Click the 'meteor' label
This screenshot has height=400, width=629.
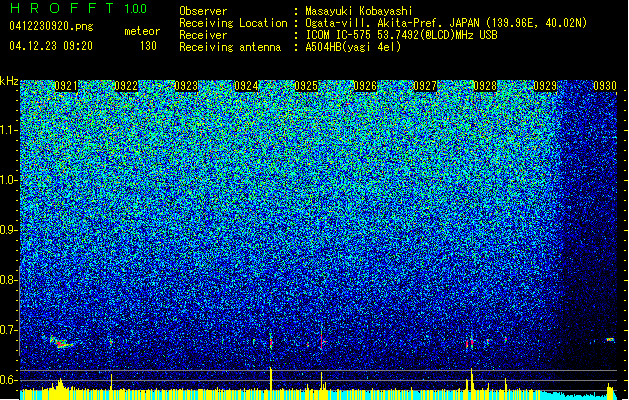(142, 31)
